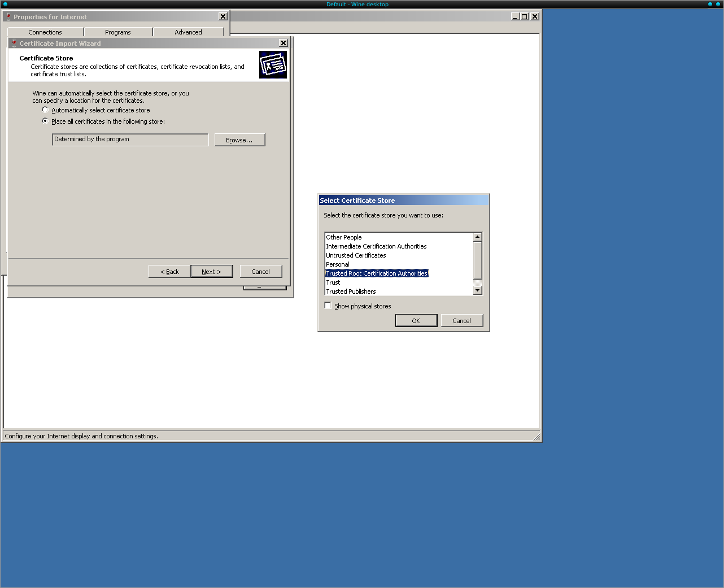The height and width of the screenshot is (588, 724).
Task: Cancel the Select Certificate Store dialog
Action: [462, 320]
